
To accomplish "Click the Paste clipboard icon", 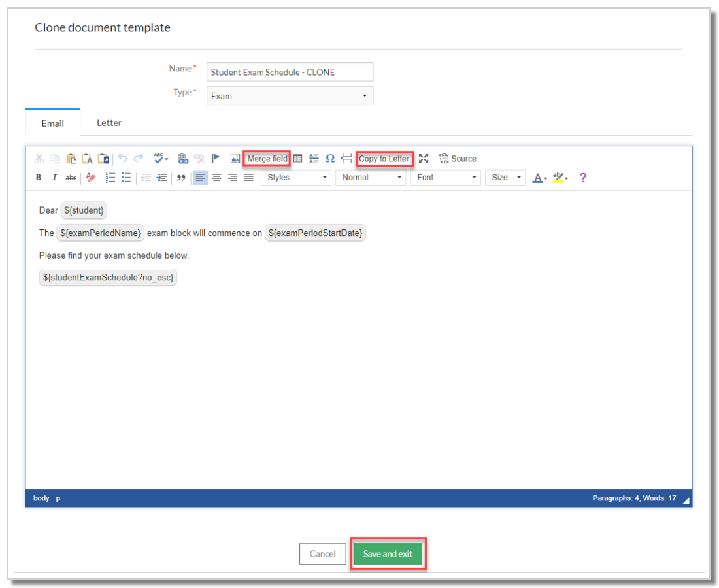I will 71,159.
